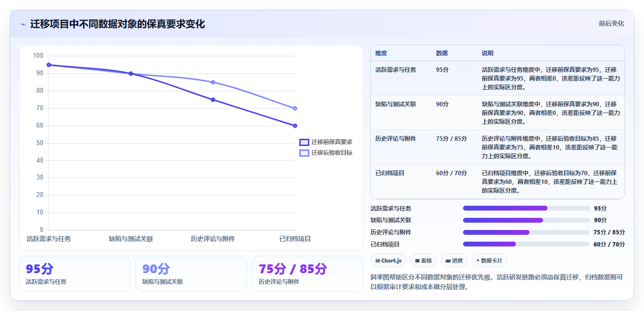Click the 数据 table column header
Image resolution: width=644 pixels, height=311 pixels.
(442, 53)
